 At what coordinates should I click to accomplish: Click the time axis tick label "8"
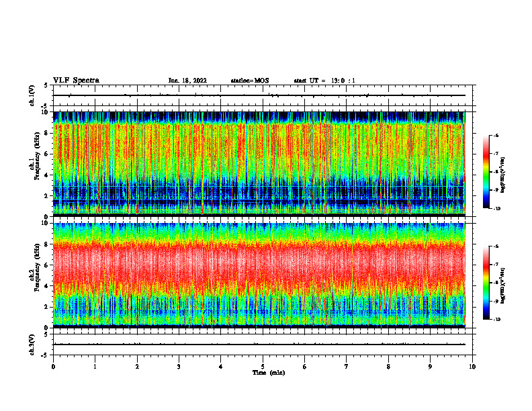coord(388,367)
